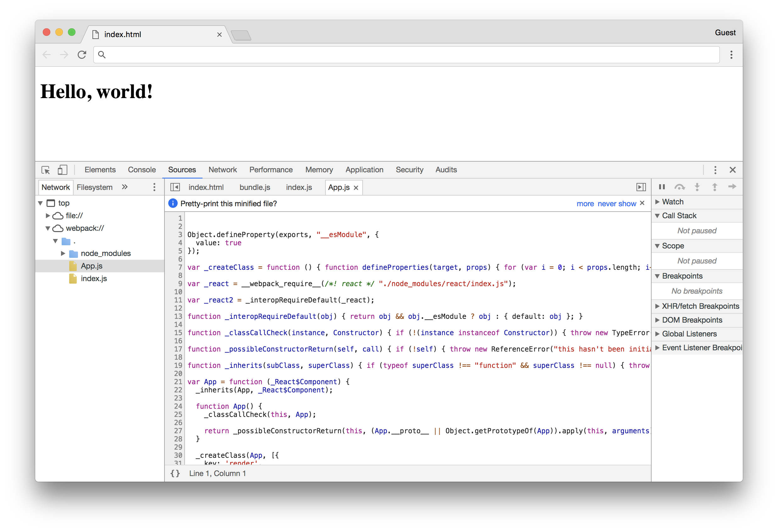Click the Step over function icon
The height and width of the screenshot is (532, 778).
tap(680, 187)
